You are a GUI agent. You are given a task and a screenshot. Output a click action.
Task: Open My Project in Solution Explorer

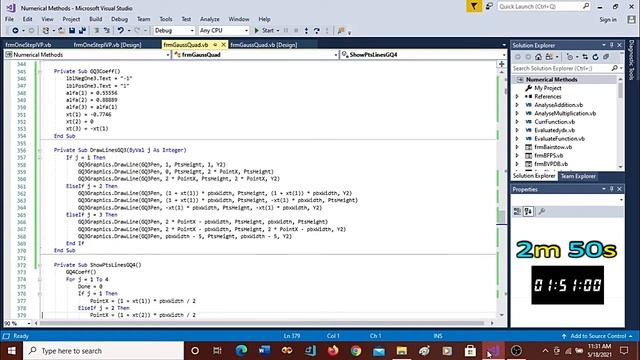(x=548, y=88)
